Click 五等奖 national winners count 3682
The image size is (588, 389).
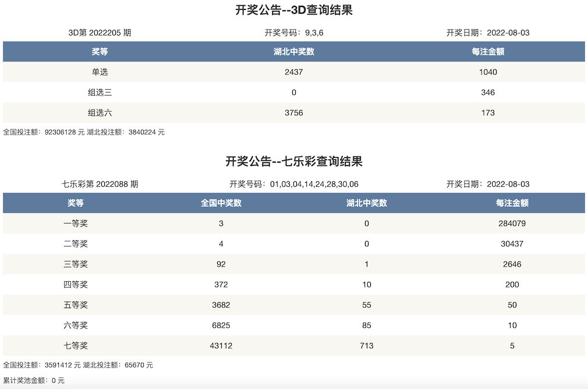pyautogui.click(x=221, y=305)
